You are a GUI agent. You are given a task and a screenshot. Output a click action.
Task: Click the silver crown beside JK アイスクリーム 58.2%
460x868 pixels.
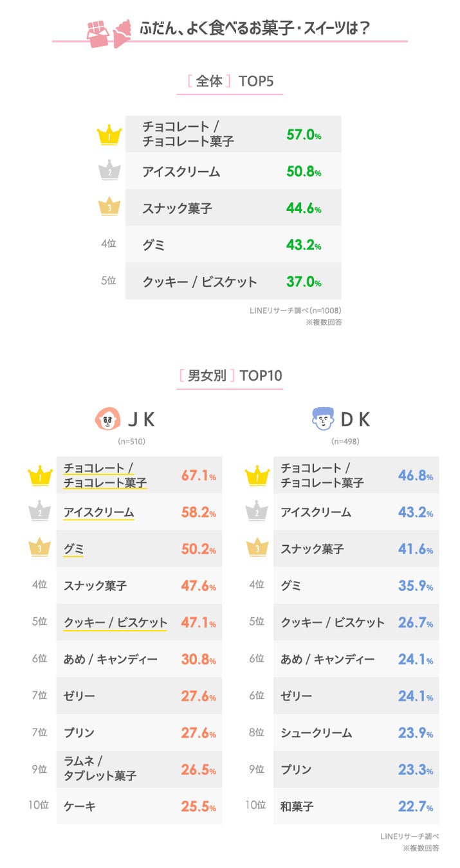coord(40,512)
